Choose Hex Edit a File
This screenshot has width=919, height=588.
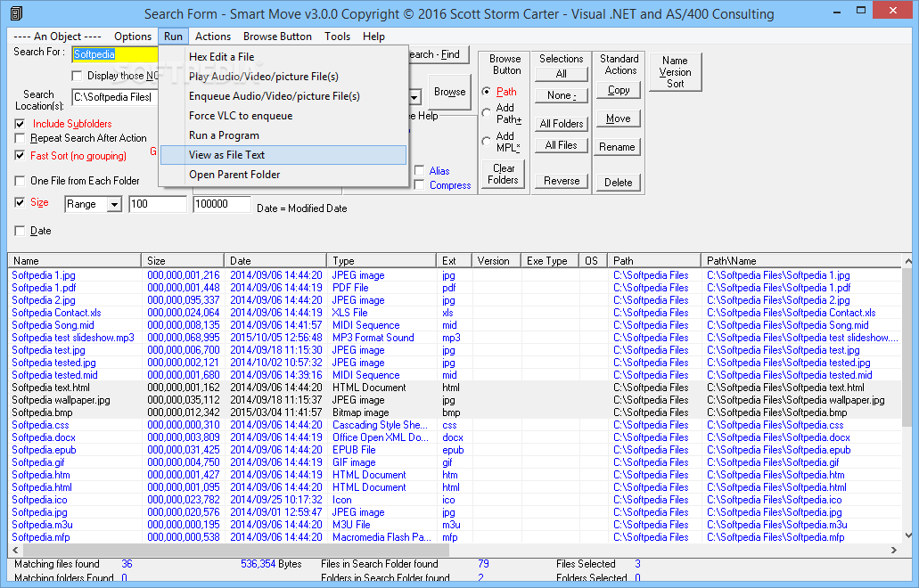click(283, 57)
